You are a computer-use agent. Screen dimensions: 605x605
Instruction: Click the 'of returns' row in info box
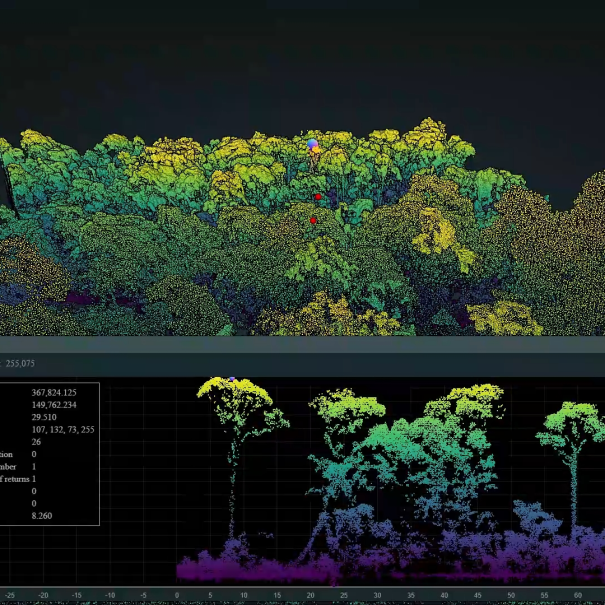17,479
